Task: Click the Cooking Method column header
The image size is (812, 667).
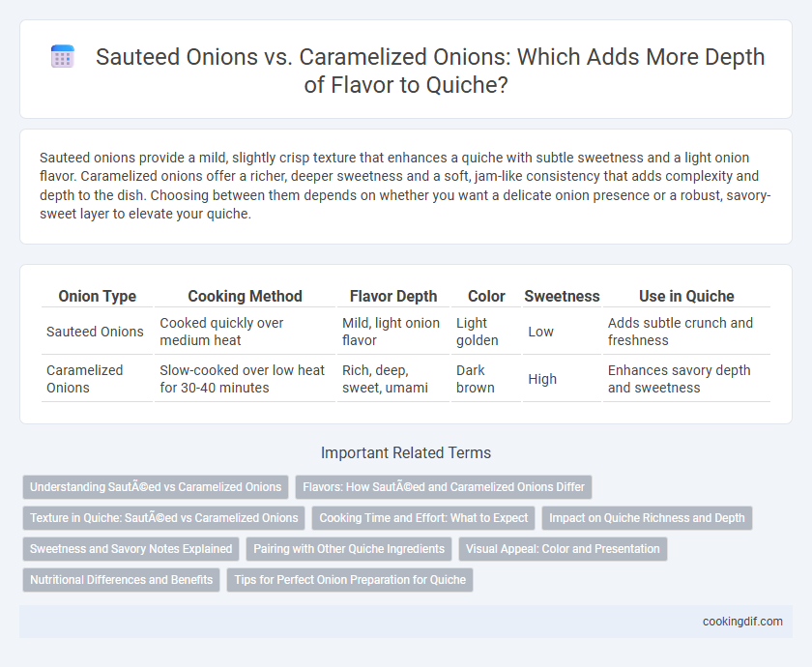Action: point(245,296)
